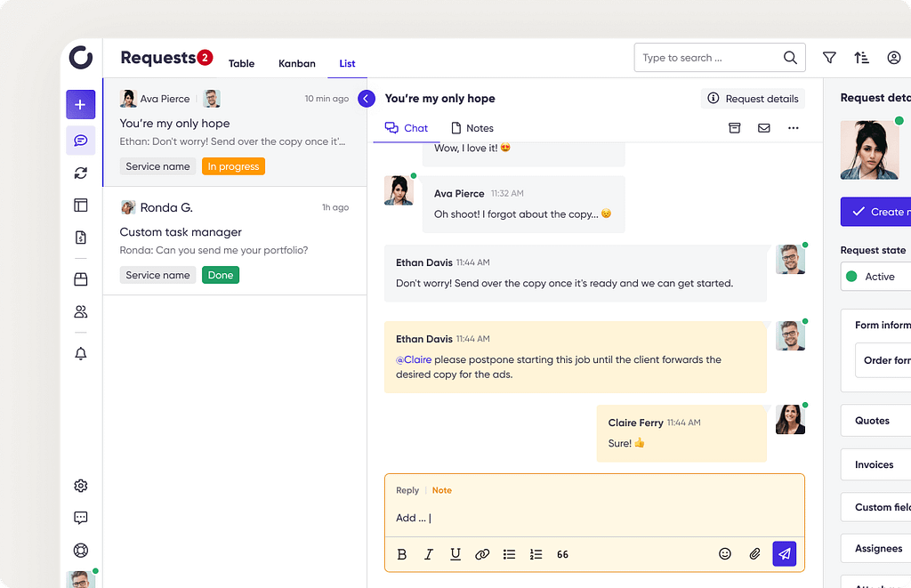Open the three-dots more options menu
The width and height of the screenshot is (911, 588).
[794, 128]
